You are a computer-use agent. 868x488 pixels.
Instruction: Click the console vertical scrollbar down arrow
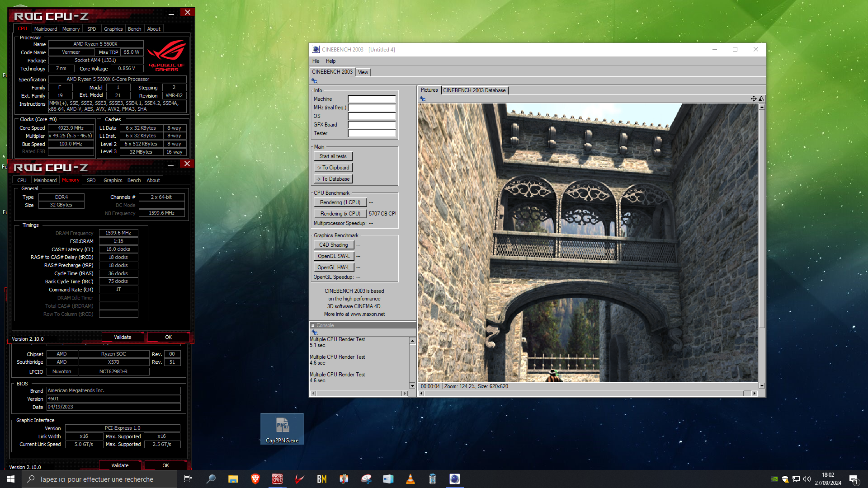pyautogui.click(x=412, y=385)
